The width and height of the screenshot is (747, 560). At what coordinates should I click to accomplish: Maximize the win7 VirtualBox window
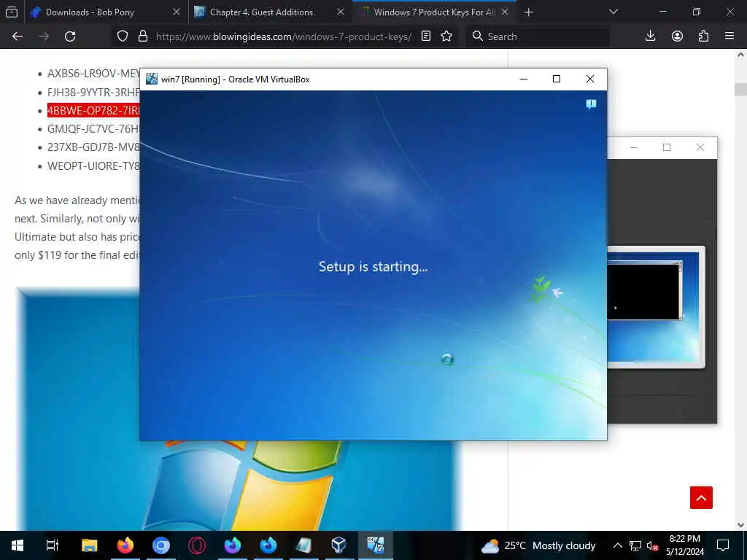coord(557,79)
